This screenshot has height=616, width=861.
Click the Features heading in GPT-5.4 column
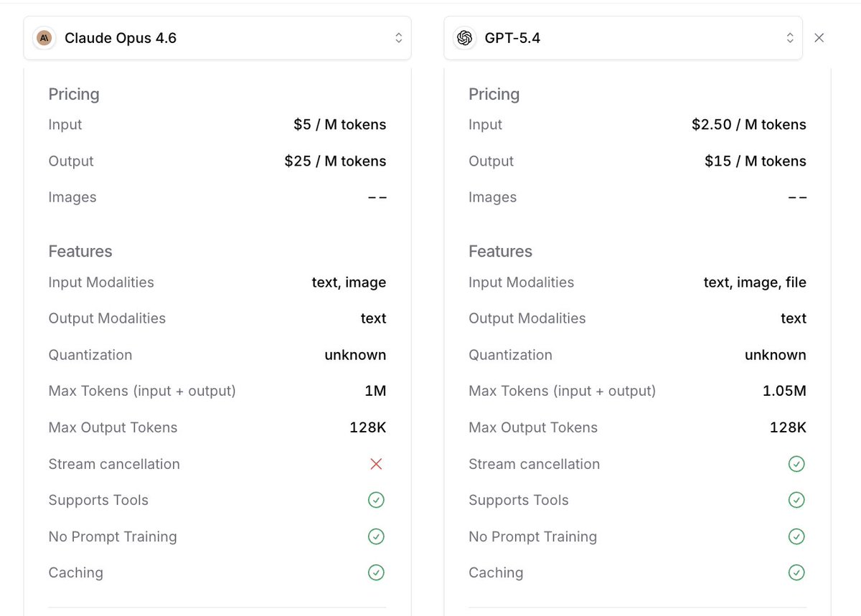500,251
